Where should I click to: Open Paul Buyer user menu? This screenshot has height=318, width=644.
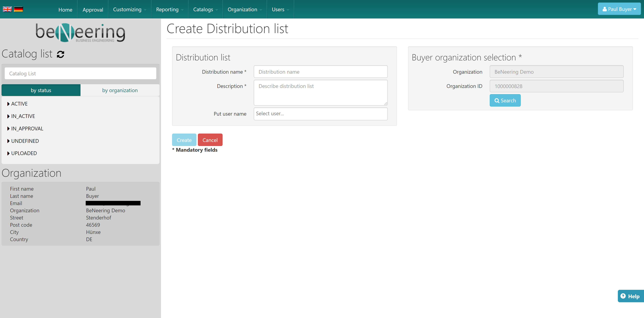(x=619, y=9)
